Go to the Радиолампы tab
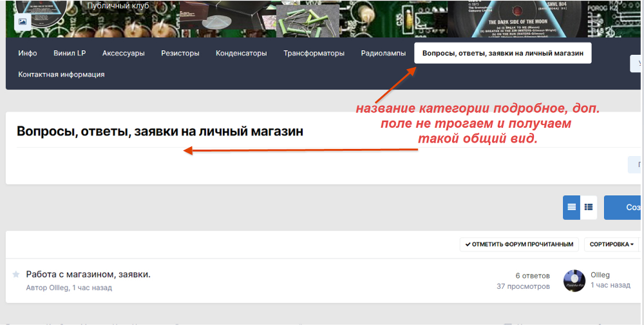644x325 pixels. coord(383,53)
